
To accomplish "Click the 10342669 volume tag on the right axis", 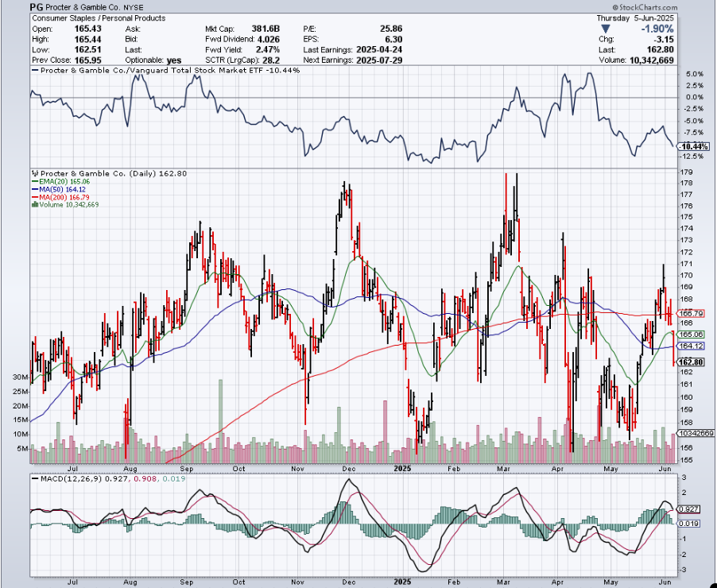I will [696, 433].
